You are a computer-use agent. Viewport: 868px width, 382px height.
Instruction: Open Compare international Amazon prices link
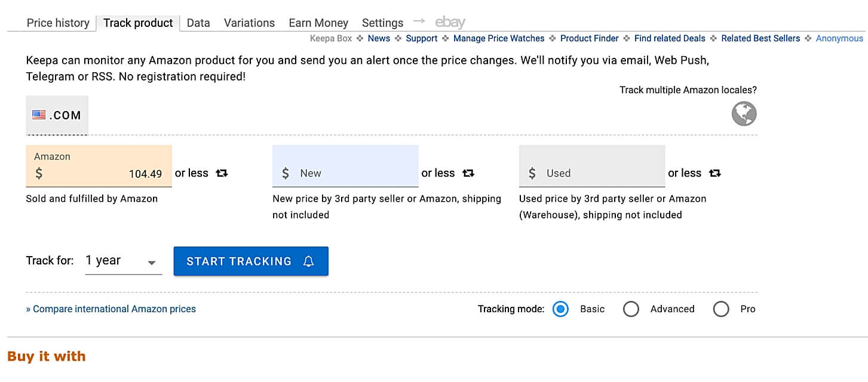(111, 309)
